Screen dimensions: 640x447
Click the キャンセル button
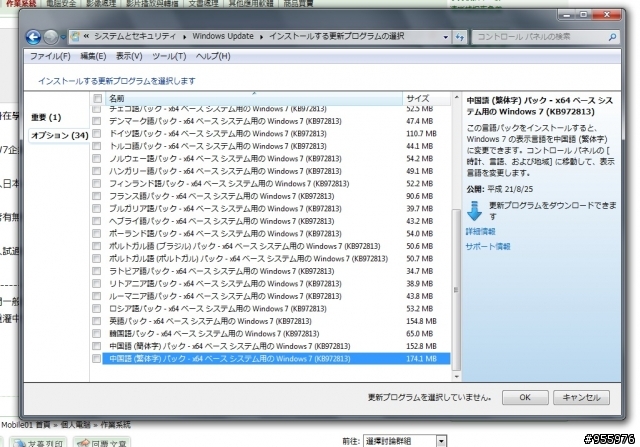(x=581, y=397)
